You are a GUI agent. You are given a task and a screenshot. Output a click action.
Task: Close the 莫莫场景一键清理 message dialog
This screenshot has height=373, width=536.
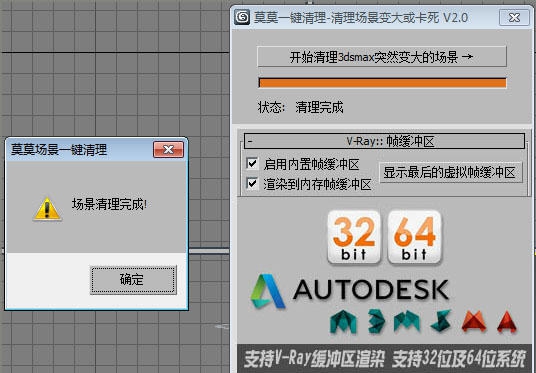[168, 149]
